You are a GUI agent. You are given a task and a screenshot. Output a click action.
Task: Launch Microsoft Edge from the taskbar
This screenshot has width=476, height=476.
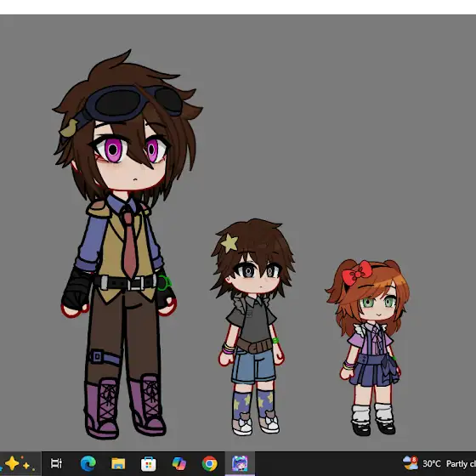(x=88, y=463)
